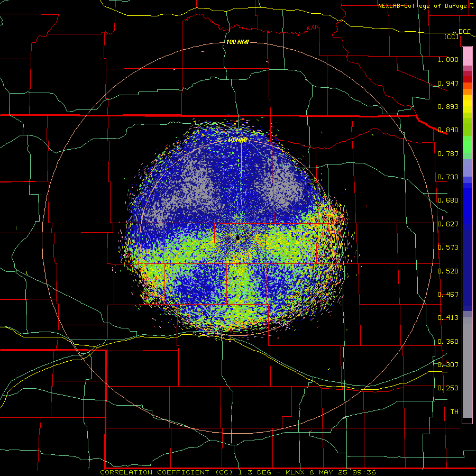Viewport: 476px width, 476px height.
Task: Click the [CC] legend heading
Action: tap(451, 36)
